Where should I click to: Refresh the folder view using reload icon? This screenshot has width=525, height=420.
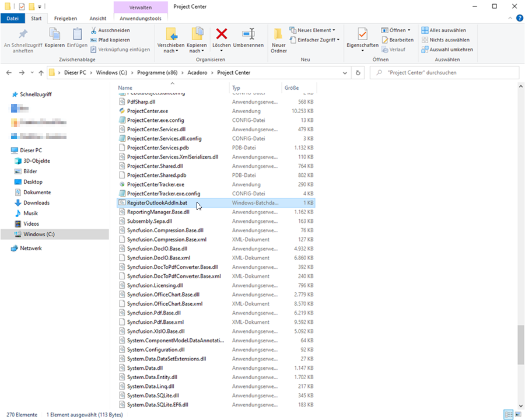[x=358, y=73]
